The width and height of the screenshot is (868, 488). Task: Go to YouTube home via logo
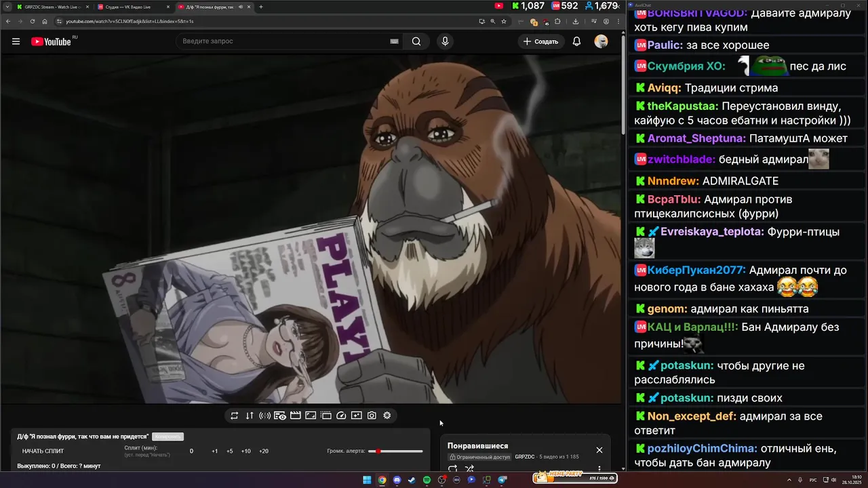click(x=51, y=41)
